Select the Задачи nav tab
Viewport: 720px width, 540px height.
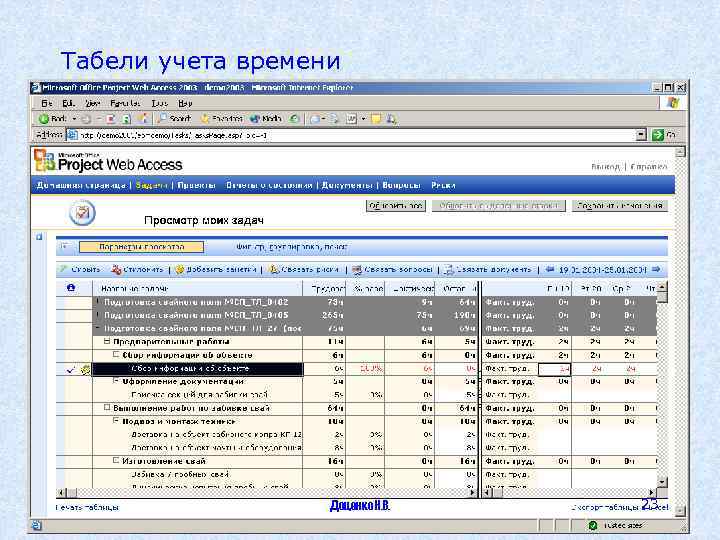(x=151, y=185)
